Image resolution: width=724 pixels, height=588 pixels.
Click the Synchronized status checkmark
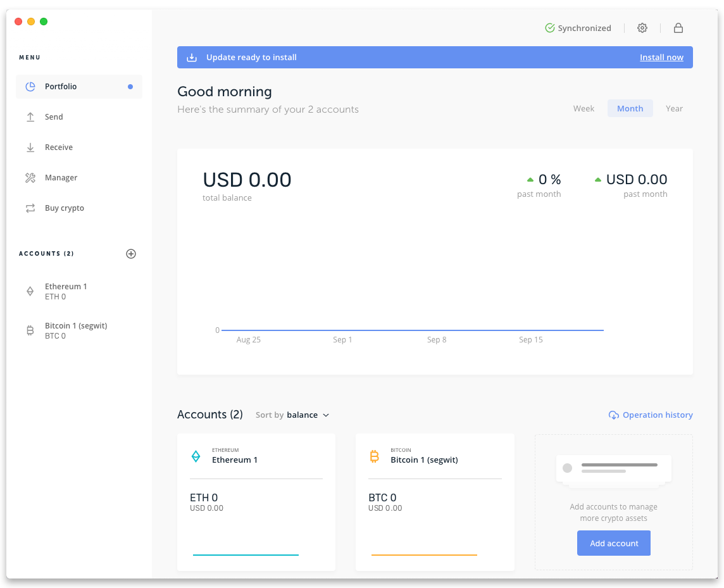point(549,28)
